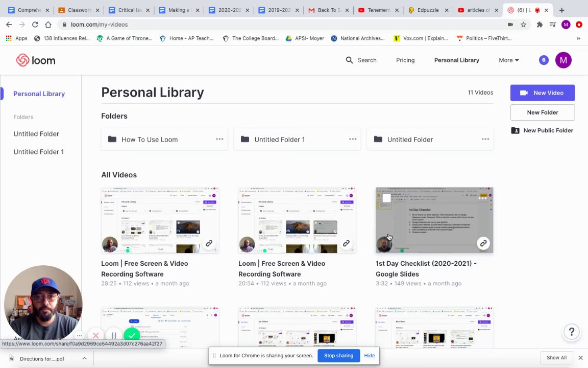Open the red Loom extension icon in toolbar

579,25
